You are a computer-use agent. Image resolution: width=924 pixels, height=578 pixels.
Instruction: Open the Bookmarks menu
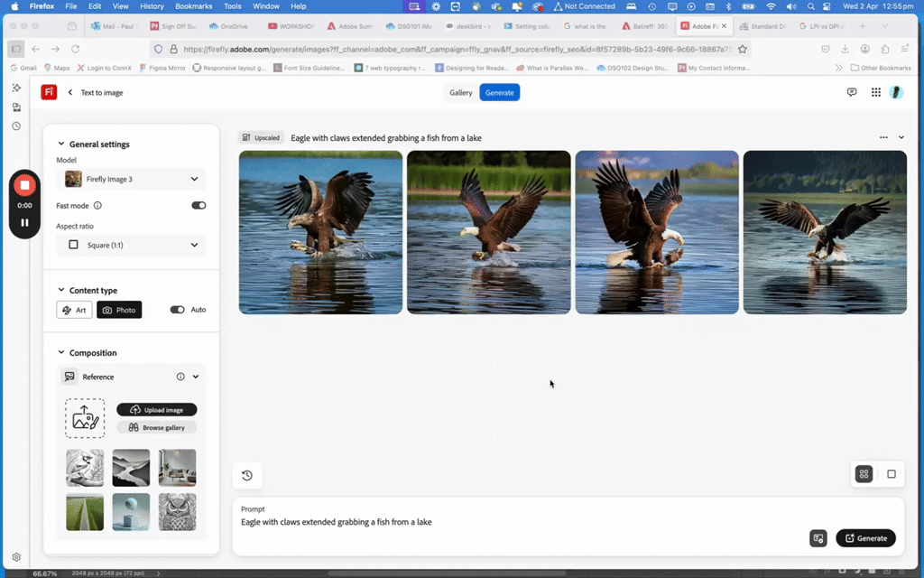pyautogui.click(x=194, y=6)
